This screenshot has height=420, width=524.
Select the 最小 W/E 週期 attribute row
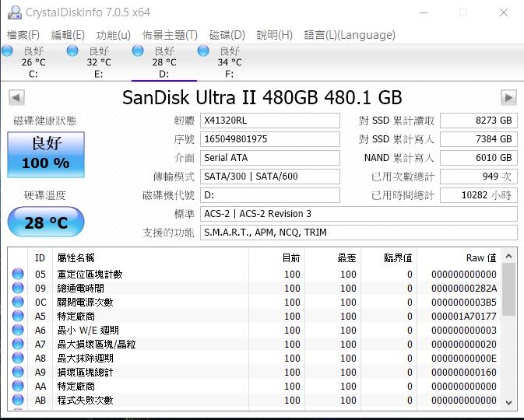[x=255, y=331]
